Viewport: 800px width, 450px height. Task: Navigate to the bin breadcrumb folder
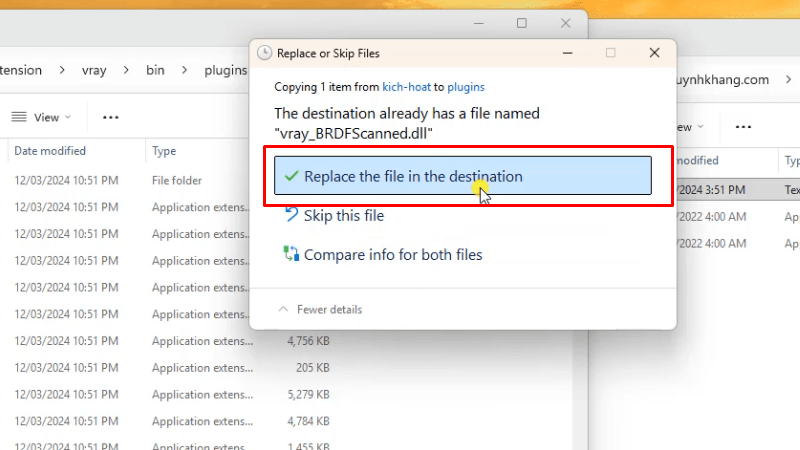click(x=155, y=70)
